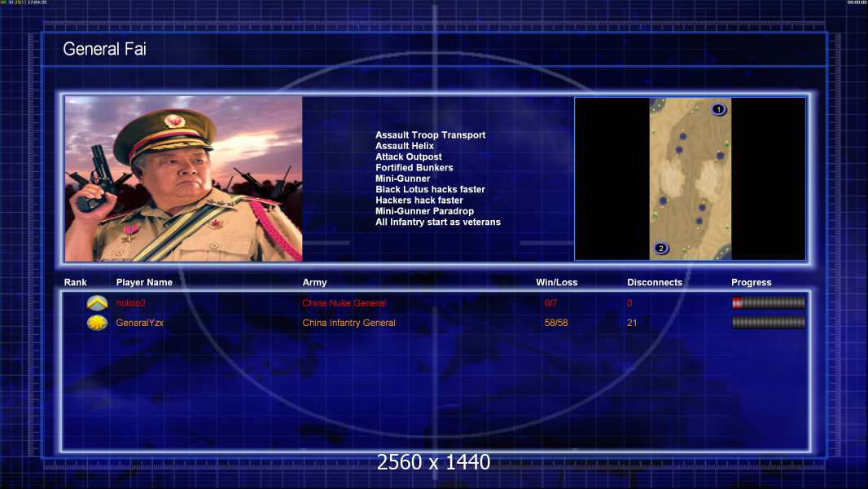Viewport: 868px width, 489px height.
Task: Select start position marker 2 on the map
Action: (660, 248)
